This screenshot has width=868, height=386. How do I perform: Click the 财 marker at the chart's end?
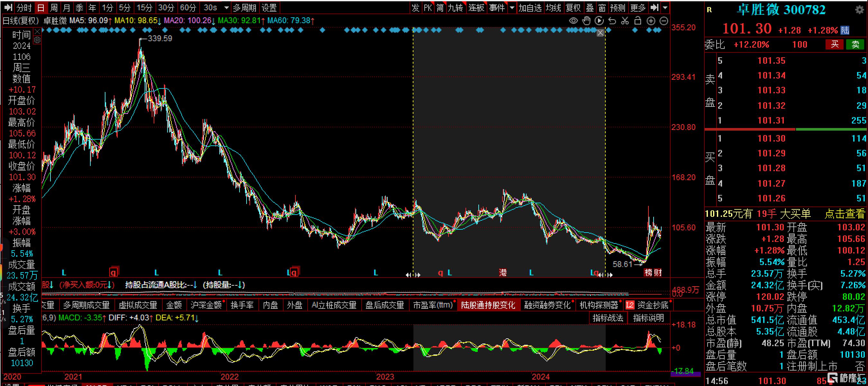coord(657,272)
